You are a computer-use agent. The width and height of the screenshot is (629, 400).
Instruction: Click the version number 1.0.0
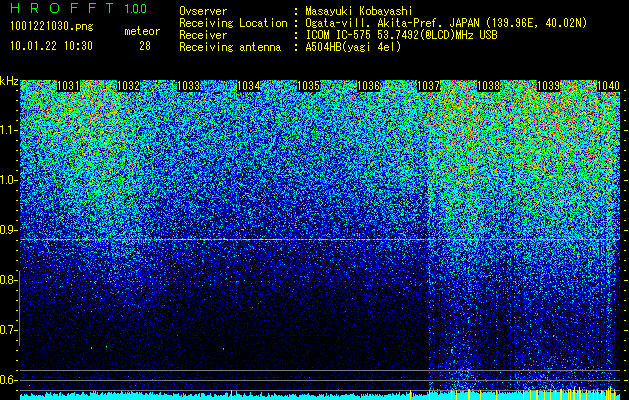point(136,9)
